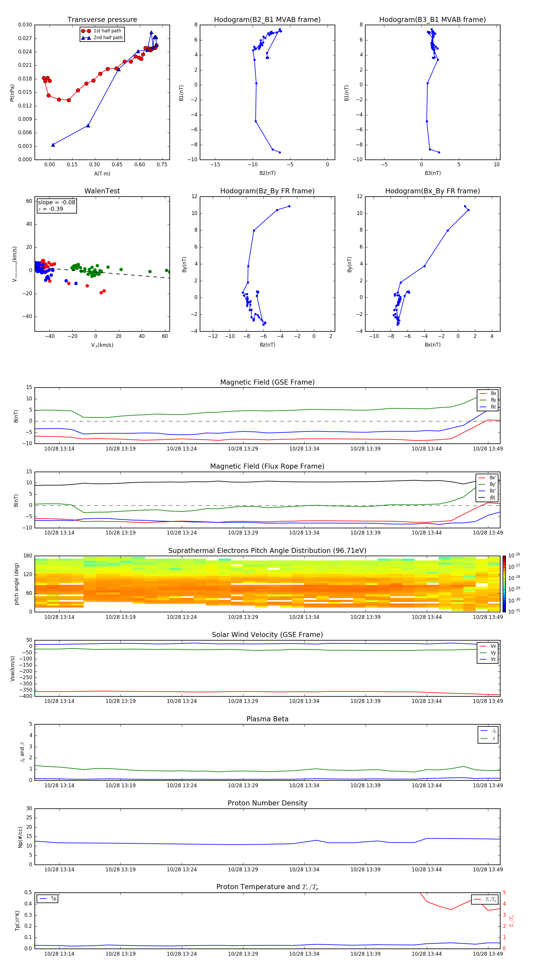
Task: Click the 'Bz(nT)' x-axis label
Action: pyautogui.click(x=267, y=345)
